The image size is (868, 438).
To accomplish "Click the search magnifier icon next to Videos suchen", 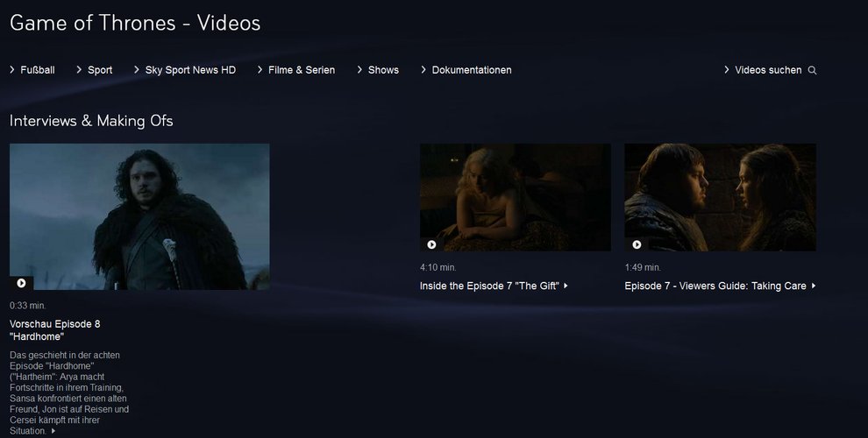I will coord(812,70).
